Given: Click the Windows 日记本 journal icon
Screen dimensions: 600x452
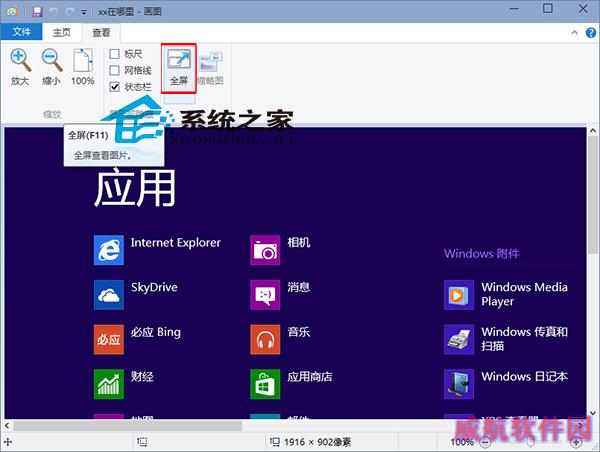Looking at the screenshot, I should coord(459,384).
